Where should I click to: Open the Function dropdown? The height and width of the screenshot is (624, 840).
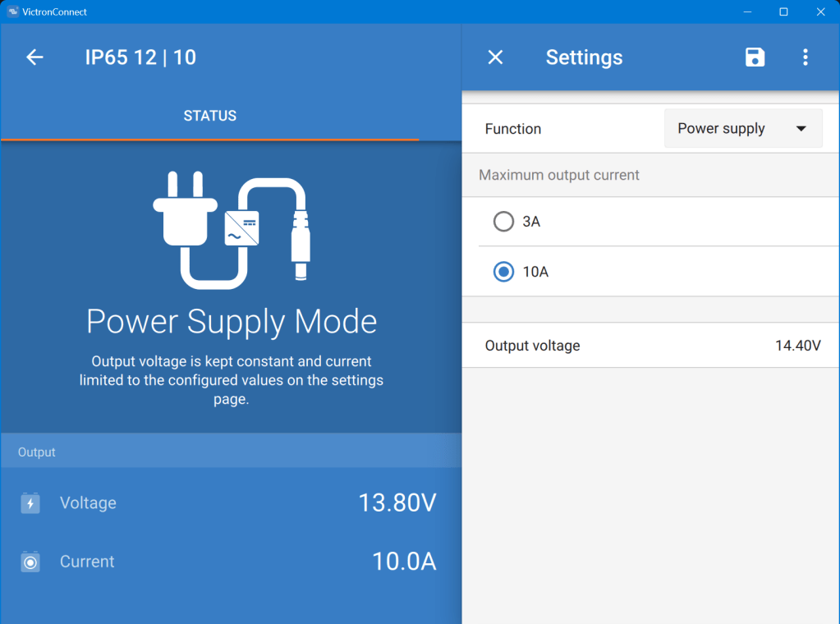pyautogui.click(x=742, y=129)
